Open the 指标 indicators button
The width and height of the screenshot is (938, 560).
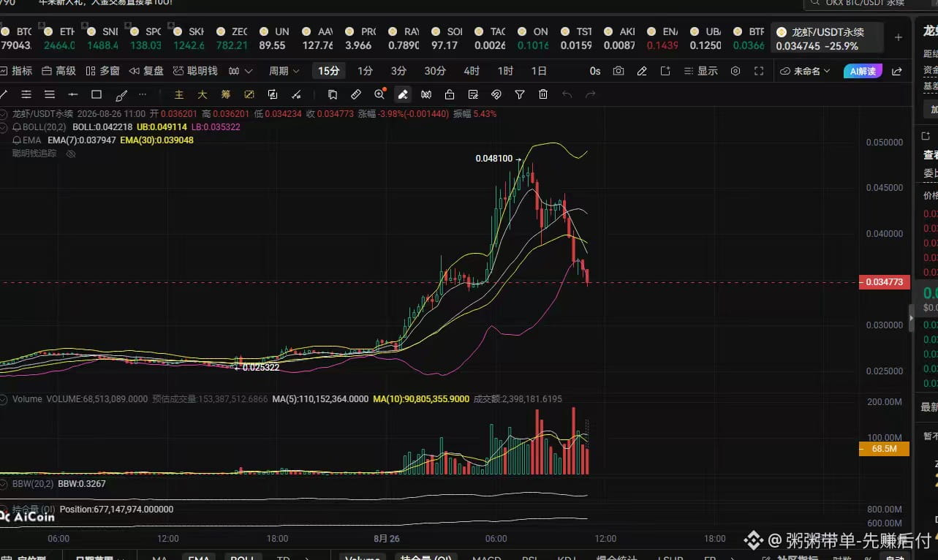coord(16,71)
